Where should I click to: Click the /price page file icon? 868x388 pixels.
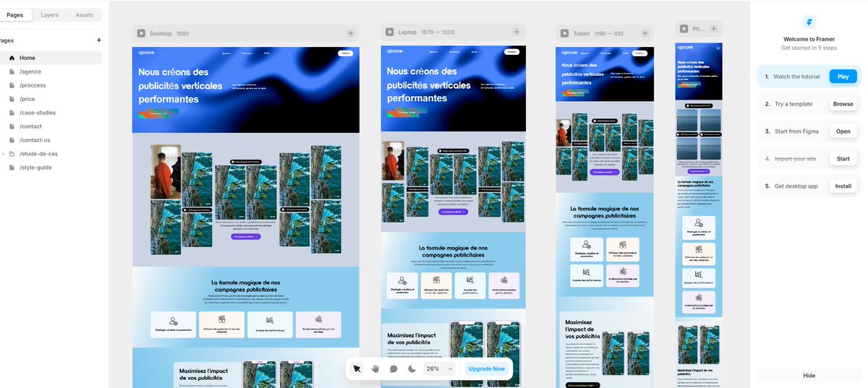click(x=12, y=99)
